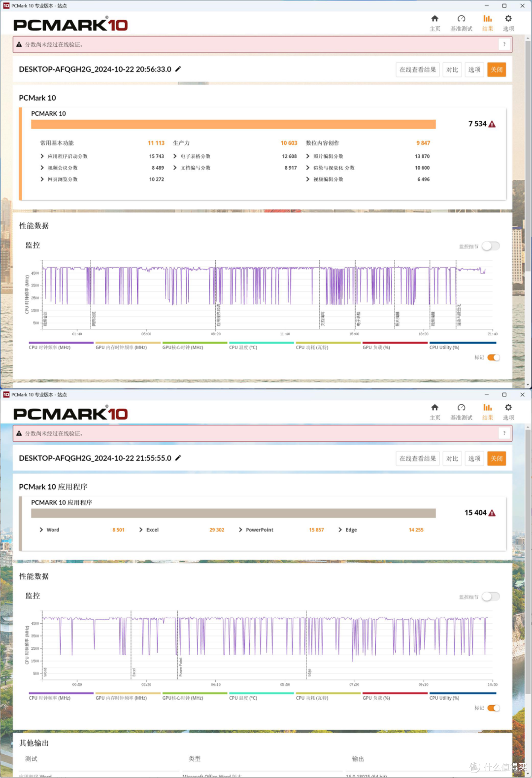
Task: Select CPU temperature legend in top chart
Action: pos(262,346)
